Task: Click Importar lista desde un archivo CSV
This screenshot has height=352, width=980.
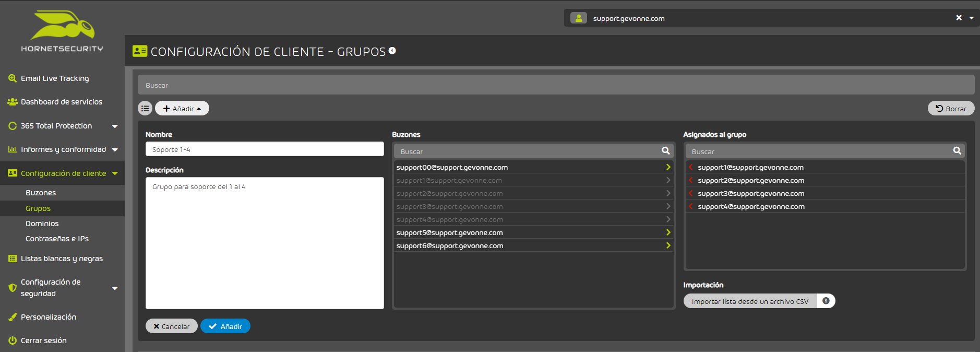Action: tap(750, 301)
